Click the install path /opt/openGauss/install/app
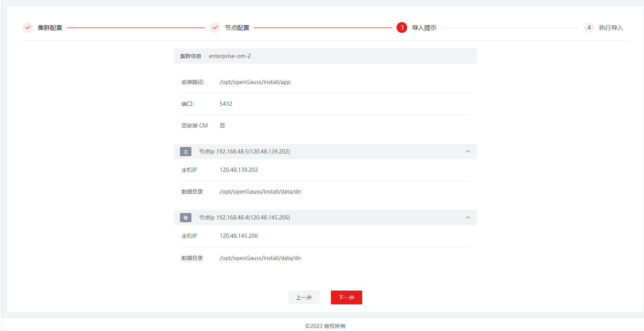 (255, 82)
